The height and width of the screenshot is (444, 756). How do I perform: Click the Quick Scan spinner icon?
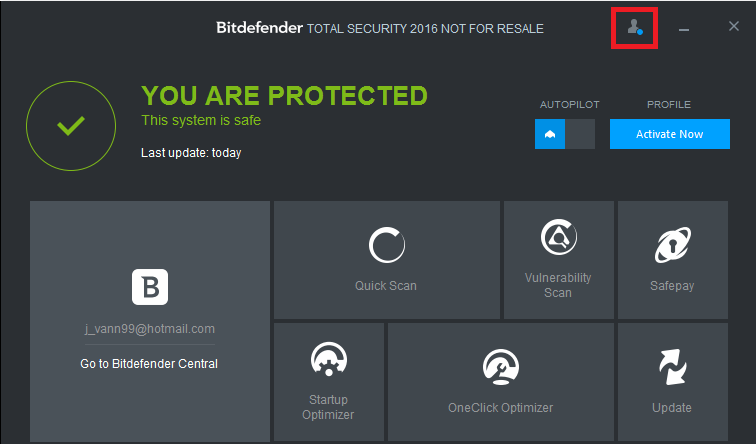386,245
